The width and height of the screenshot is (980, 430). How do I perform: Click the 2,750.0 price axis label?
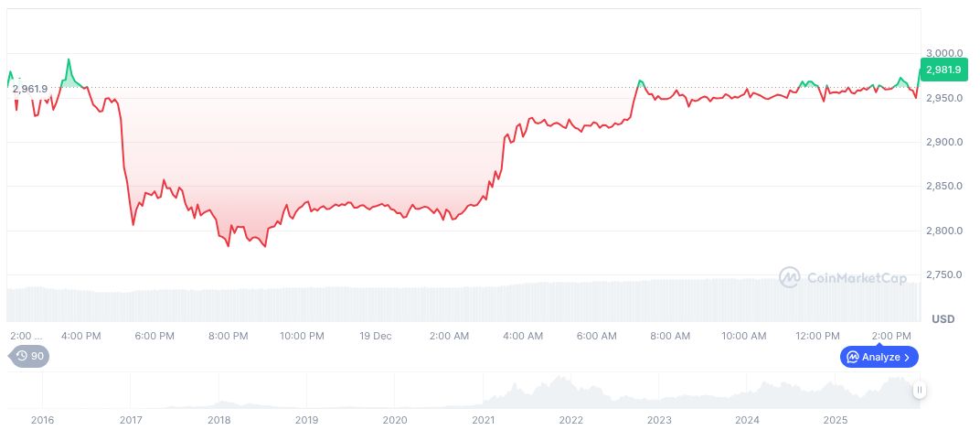944,274
